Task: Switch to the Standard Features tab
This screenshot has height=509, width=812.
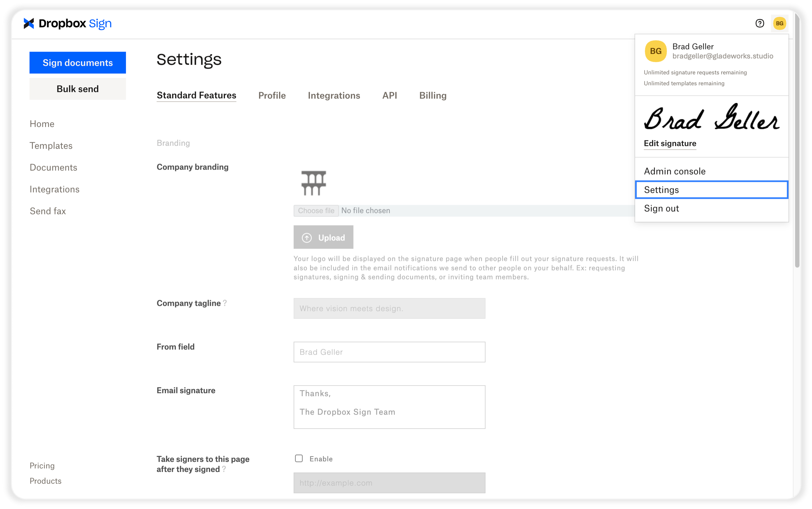Action: (196, 95)
